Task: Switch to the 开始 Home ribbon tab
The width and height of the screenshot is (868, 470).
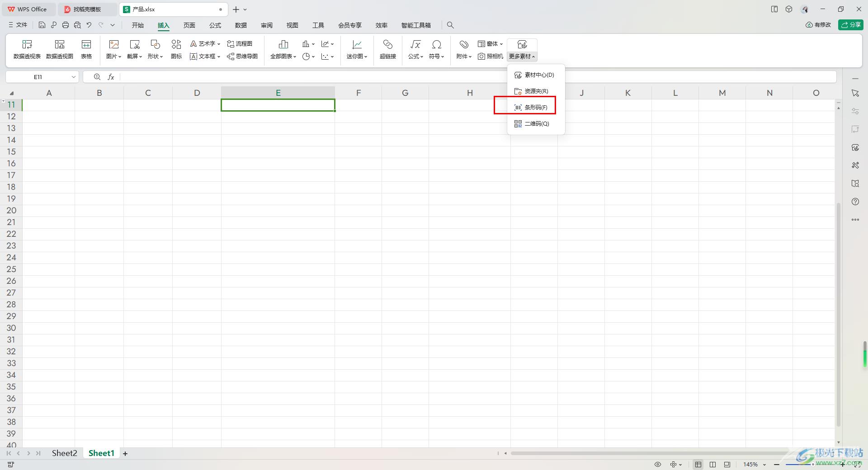Action: pos(138,25)
